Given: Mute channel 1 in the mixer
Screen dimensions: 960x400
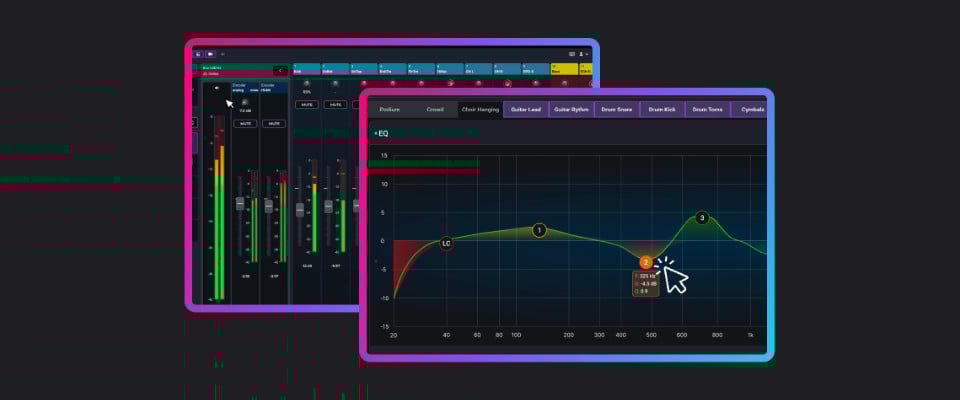Looking at the screenshot, I should [x=307, y=105].
